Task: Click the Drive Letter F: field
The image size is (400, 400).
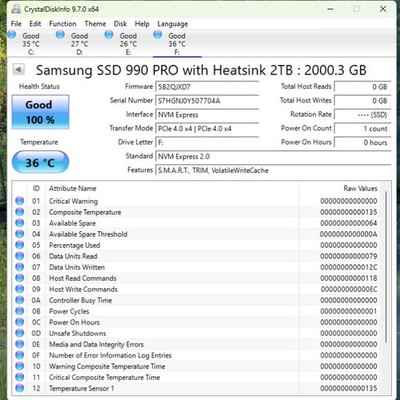Action: pos(207,142)
